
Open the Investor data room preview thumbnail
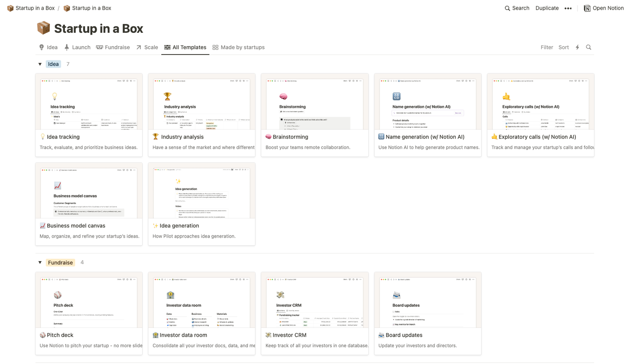click(202, 300)
